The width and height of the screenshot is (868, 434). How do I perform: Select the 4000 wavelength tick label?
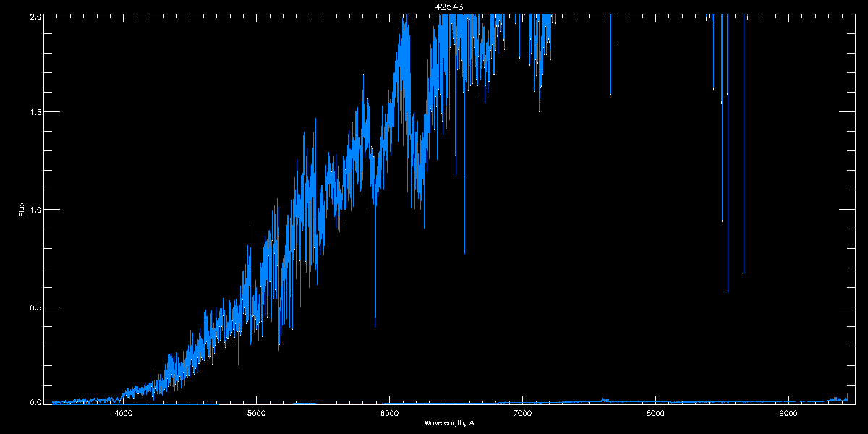point(124,414)
